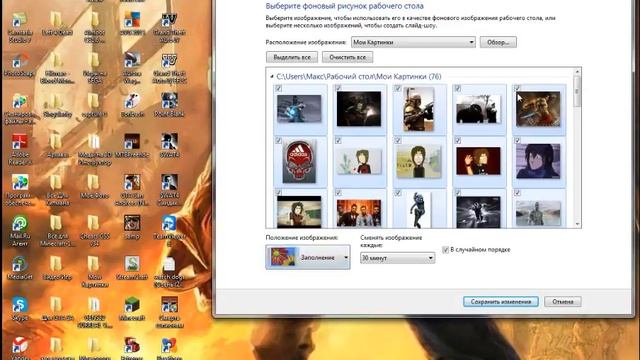The image size is (640, 360).
Task: Toggle В случайном порядке shuffle checkbox
Action: pos(445,250)
